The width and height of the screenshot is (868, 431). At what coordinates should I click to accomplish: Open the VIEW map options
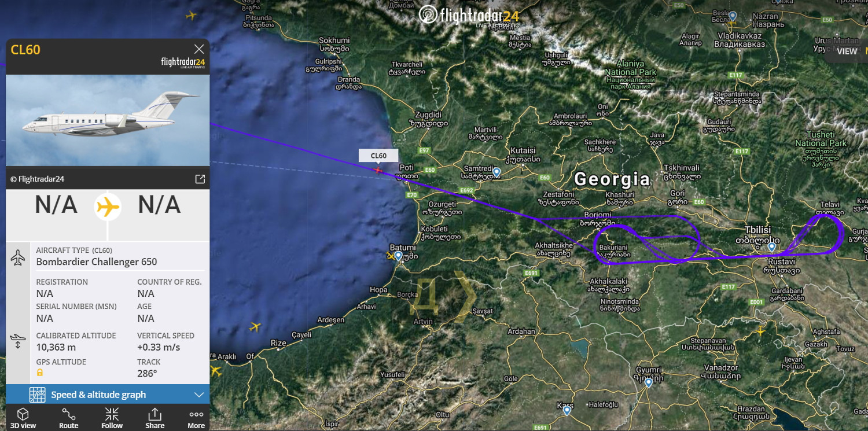pos(847,51)
